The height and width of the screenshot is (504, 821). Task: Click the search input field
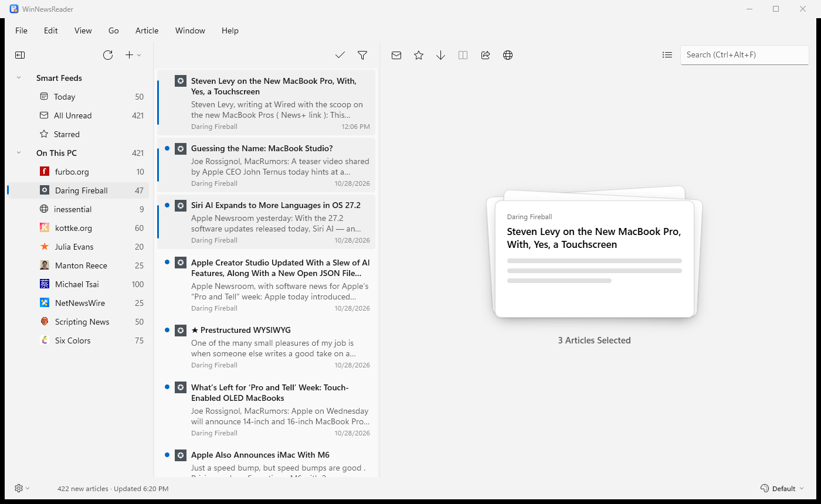[x=744, y=55]
